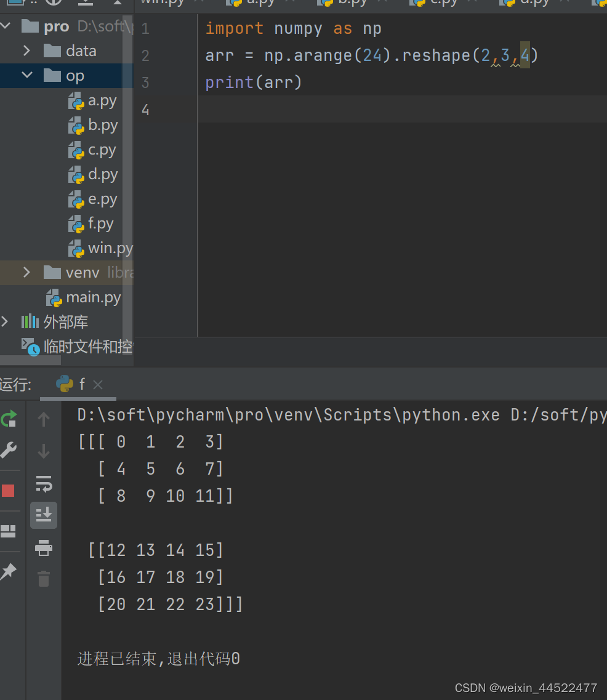Open win.py in the project tree
Image resolution: width=607 pixels, height=700 pixels.
coord(100,247)
